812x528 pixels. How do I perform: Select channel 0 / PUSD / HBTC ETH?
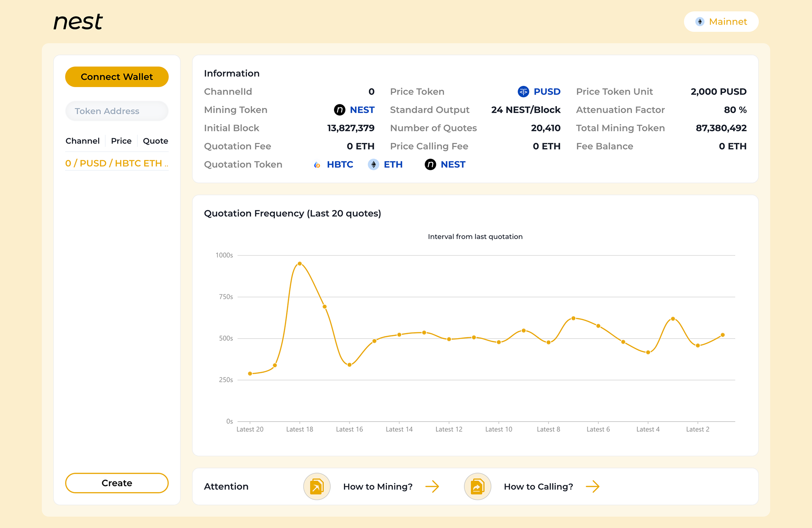pyautogui.click(x=117, y=163)
